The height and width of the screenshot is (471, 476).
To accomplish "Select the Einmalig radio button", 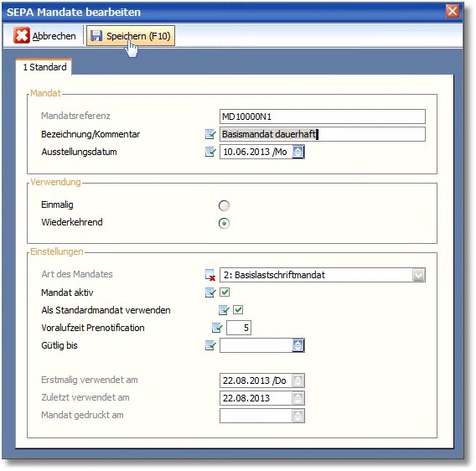I will (224, 205).
